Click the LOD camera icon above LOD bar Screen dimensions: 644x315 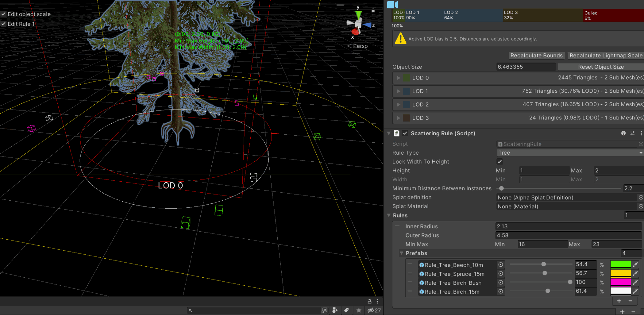click(392, 5)
